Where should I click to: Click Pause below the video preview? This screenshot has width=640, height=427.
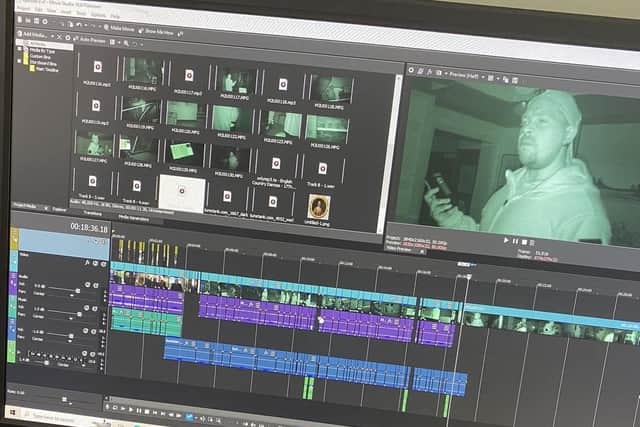515,241
